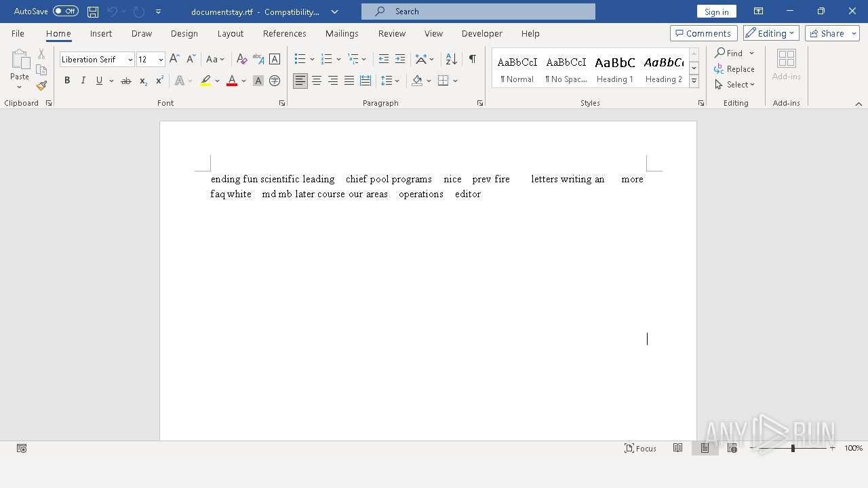The height and width of the screenshot is (488, 868).
Task: Toggle Underline formatting
Action: (99, 81)
